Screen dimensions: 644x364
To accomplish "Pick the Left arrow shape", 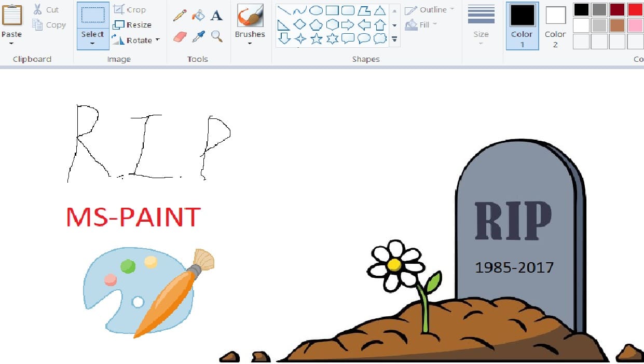I will [x=364, y=24].
